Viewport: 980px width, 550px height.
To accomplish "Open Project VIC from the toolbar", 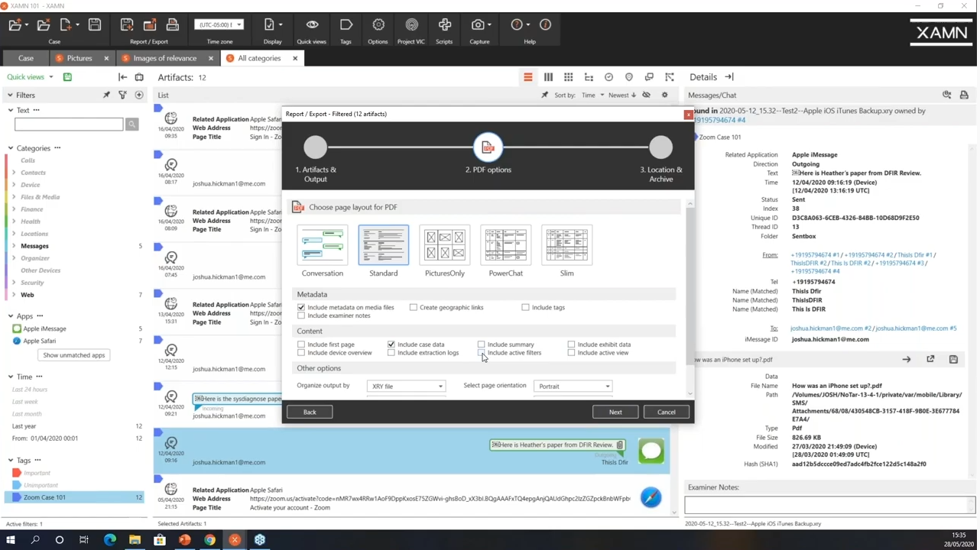I will [411, 25].
